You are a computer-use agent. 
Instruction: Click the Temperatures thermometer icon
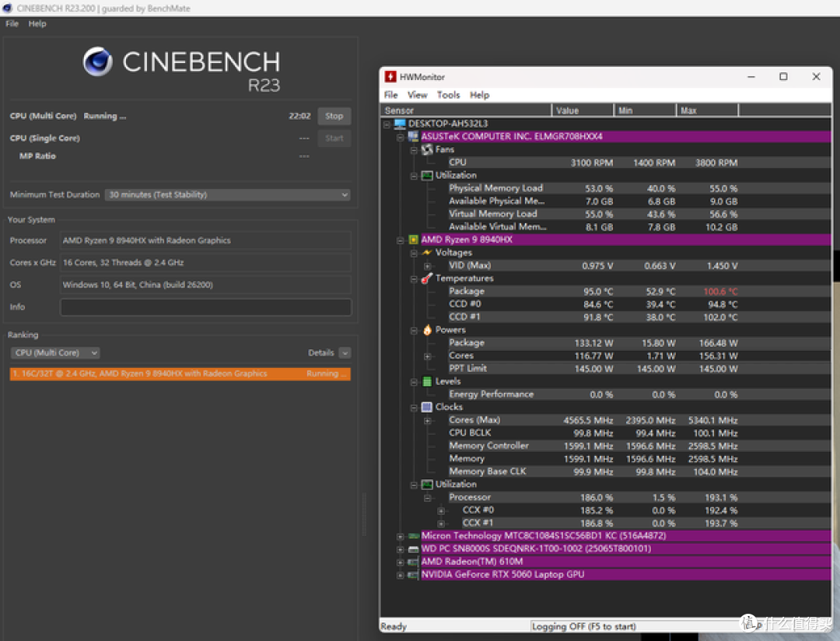pos(427,278)
